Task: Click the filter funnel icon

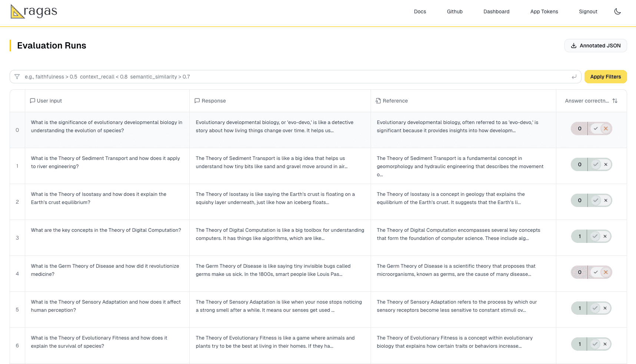Action: click(17, 77)
